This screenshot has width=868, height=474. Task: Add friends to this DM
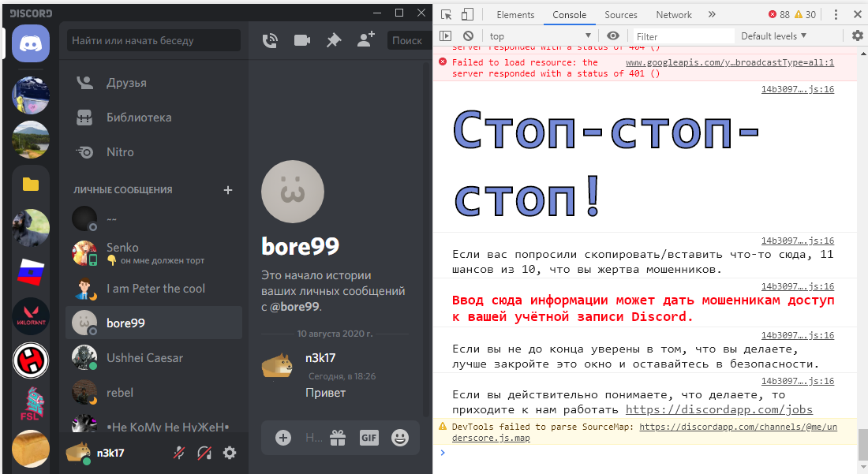(x=366, y=39)
